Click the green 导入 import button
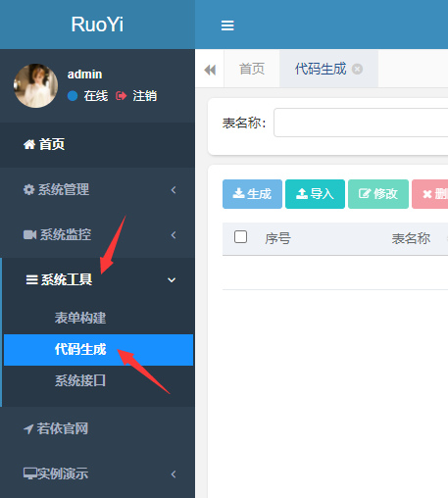Viewport: 448px width, 498px height. [315, 194]
